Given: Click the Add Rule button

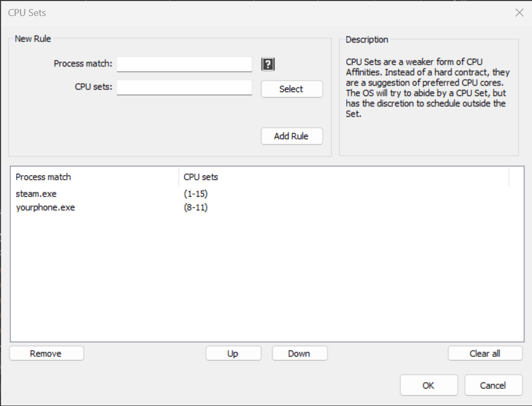Looking at the screenshot, I should 291,136.
